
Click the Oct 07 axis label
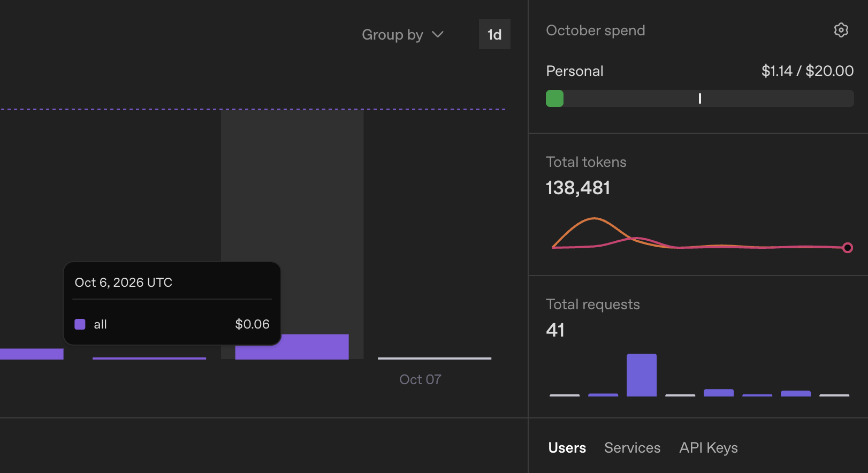(420, 379)
